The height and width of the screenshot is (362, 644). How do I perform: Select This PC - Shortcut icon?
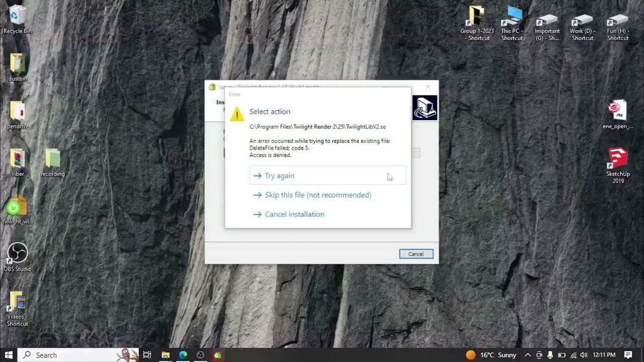pyautogui.click(x=512, y=23)
